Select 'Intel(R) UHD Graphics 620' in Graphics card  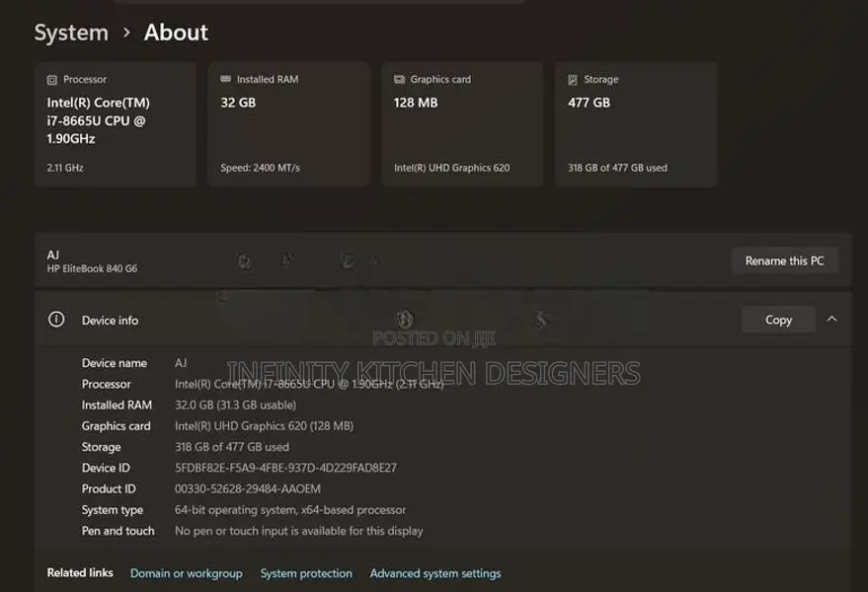451,168
